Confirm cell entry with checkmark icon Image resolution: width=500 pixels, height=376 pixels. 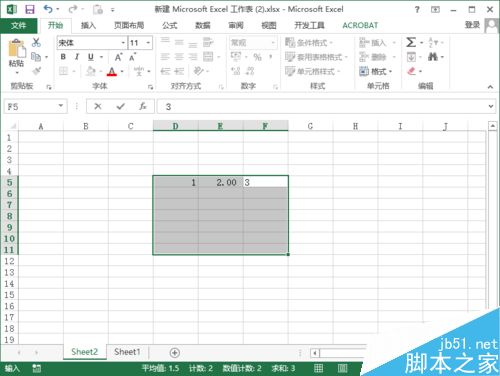coord(121,106)
